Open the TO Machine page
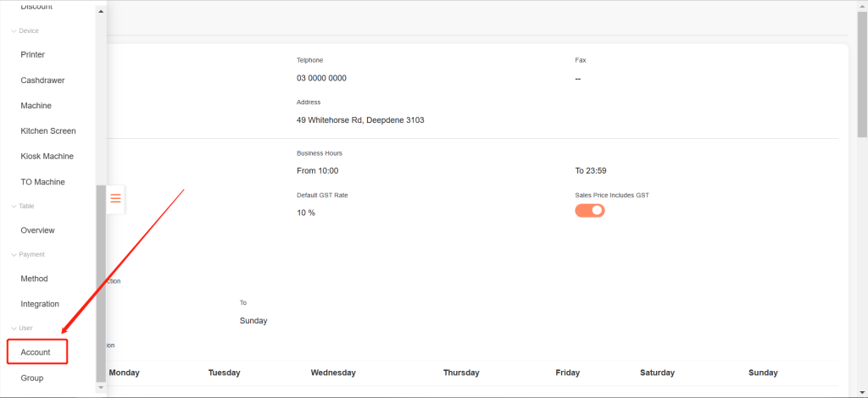Screen dimensions: 868x398 pos(42,182)
